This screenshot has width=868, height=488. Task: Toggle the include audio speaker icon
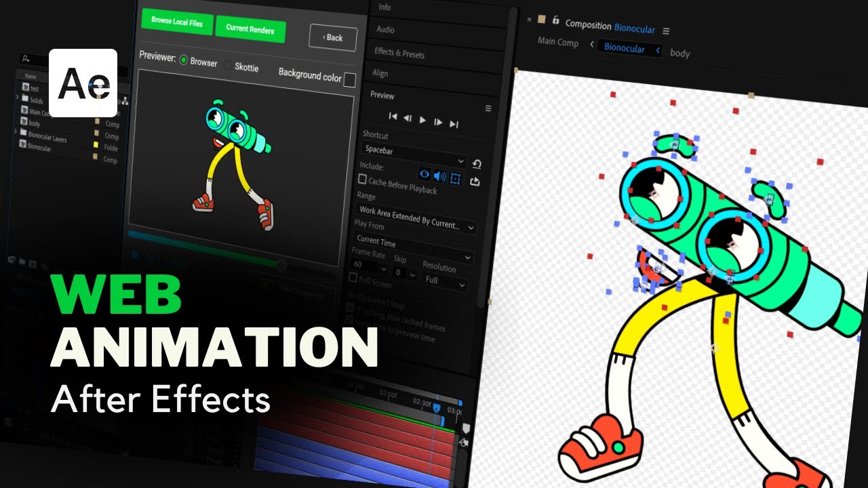tap(439, 176)
